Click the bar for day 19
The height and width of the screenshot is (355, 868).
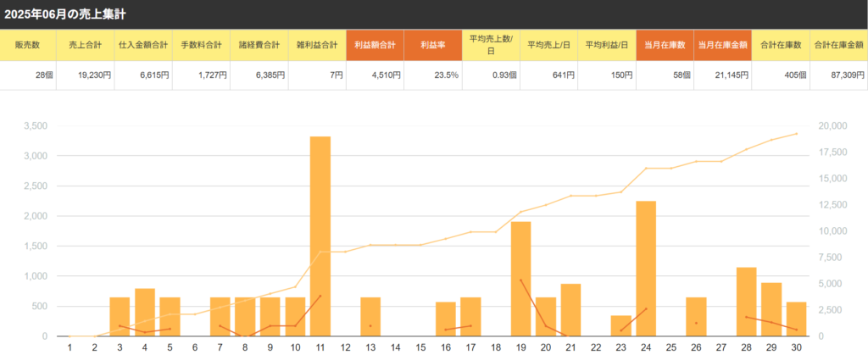click(520, 279)
